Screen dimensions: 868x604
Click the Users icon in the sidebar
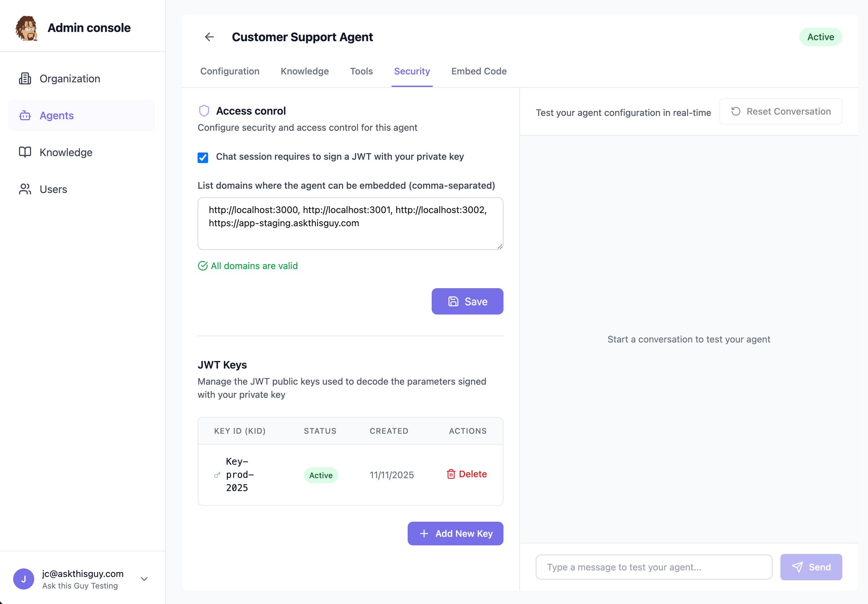click(x=25, y=189)
